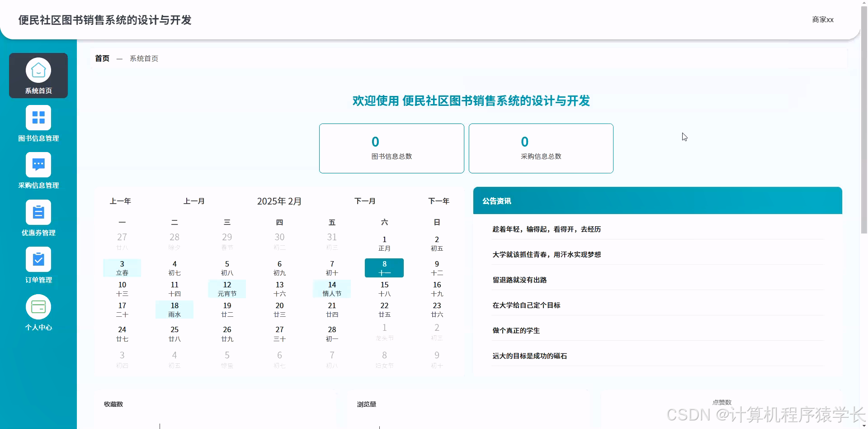Click the 浏览量 chart title
This screenshot has width=868, height=429.
[367, 404]
